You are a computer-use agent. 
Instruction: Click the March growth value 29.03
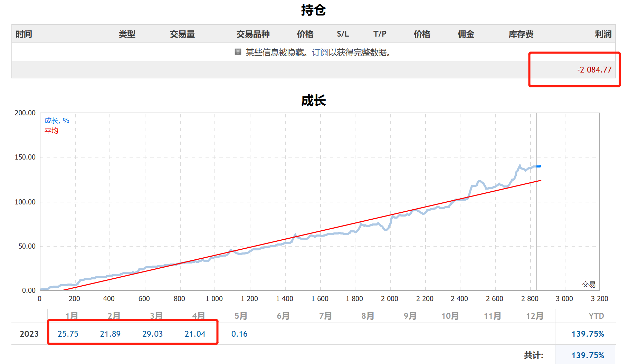click(x=152, y=334)
